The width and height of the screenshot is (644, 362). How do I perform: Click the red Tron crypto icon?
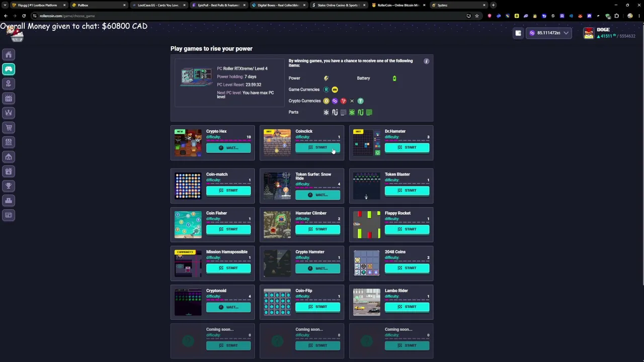coord(343,101)
